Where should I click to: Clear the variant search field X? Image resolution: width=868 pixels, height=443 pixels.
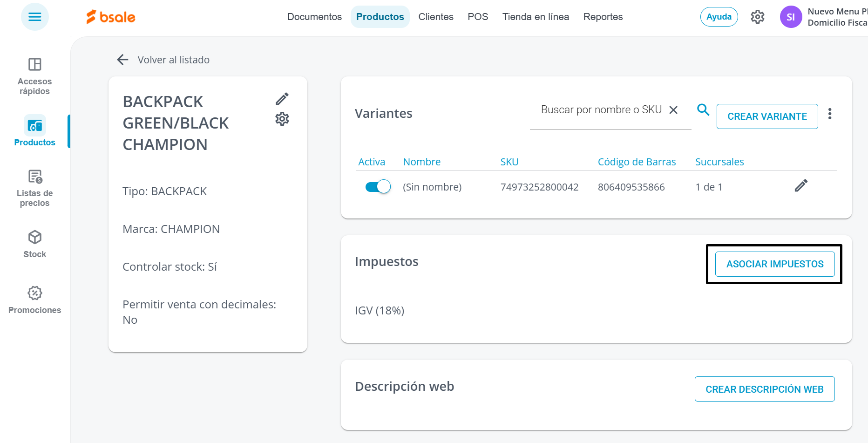673,110
